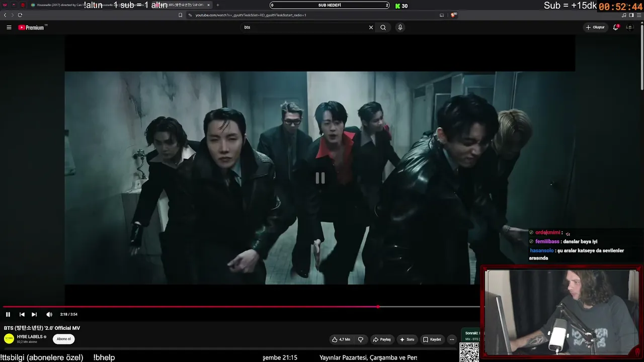Select the first pinned browser tab
Viewport: 644px width, 362px height.
pos(5,5)
